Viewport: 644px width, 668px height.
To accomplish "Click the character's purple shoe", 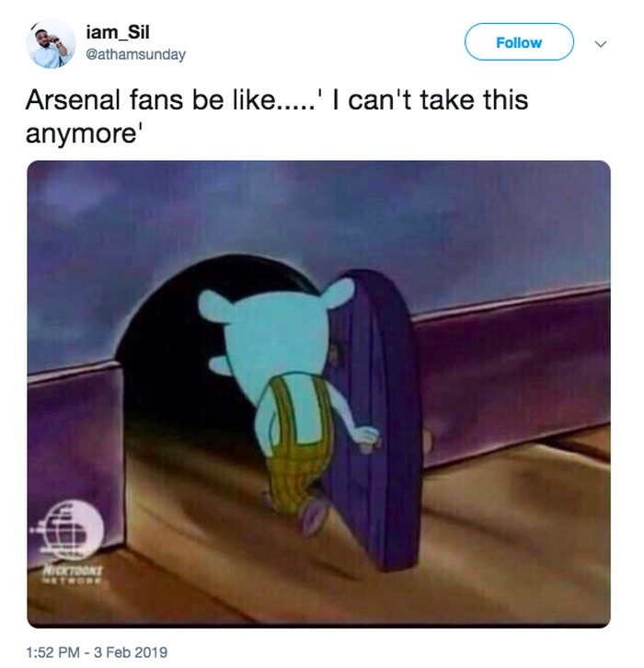I will [x=313, y=515].
